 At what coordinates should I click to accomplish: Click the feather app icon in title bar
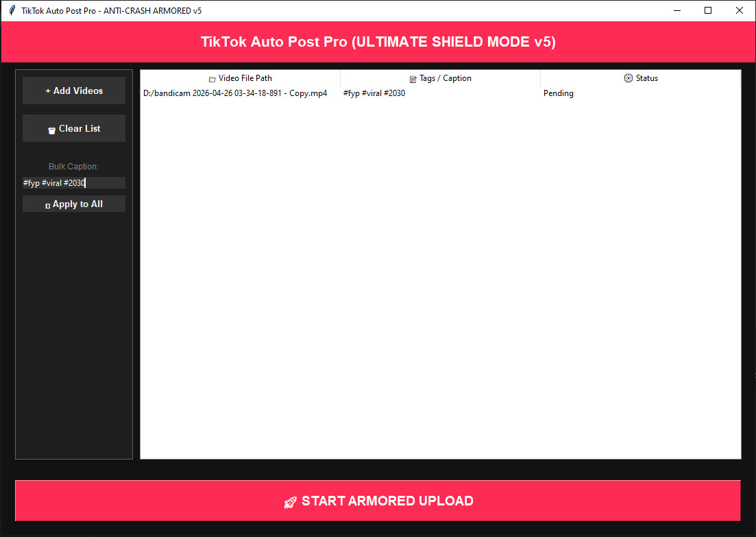click(12, 10)
